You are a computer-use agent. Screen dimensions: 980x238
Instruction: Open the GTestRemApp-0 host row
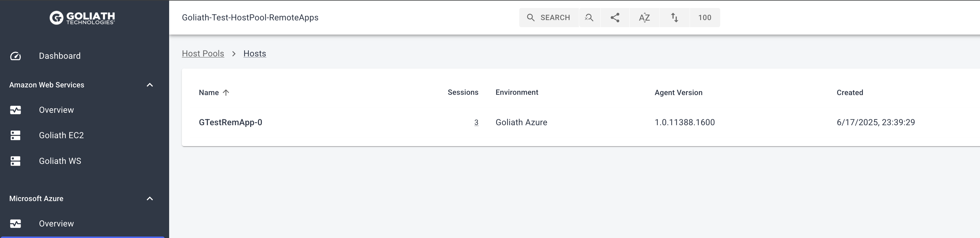tap(581, 123)
